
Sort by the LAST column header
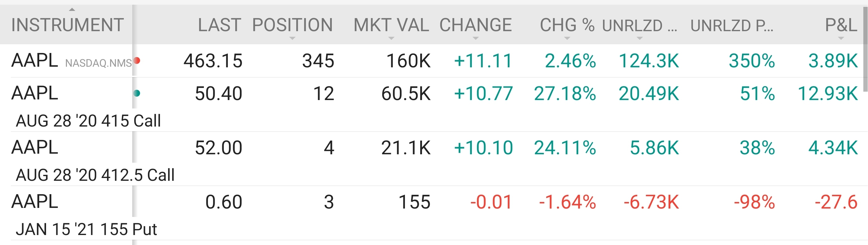pyautogui.click(x=219, y=25)
